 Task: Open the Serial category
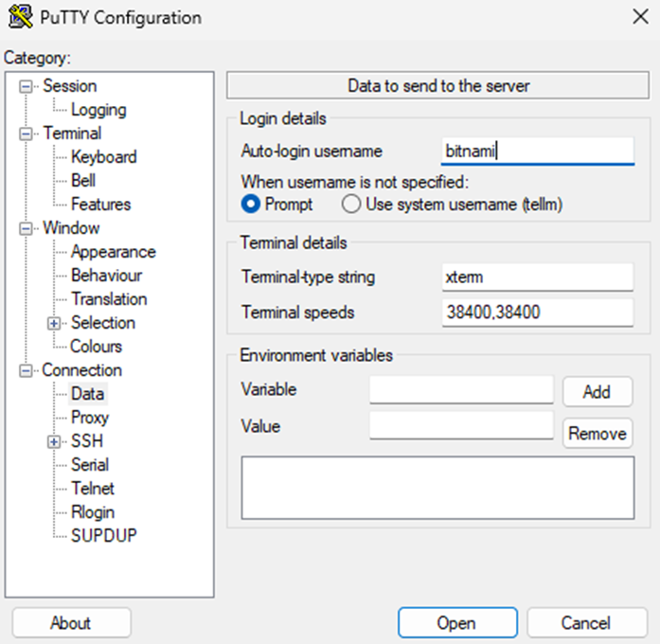(90, 465)
